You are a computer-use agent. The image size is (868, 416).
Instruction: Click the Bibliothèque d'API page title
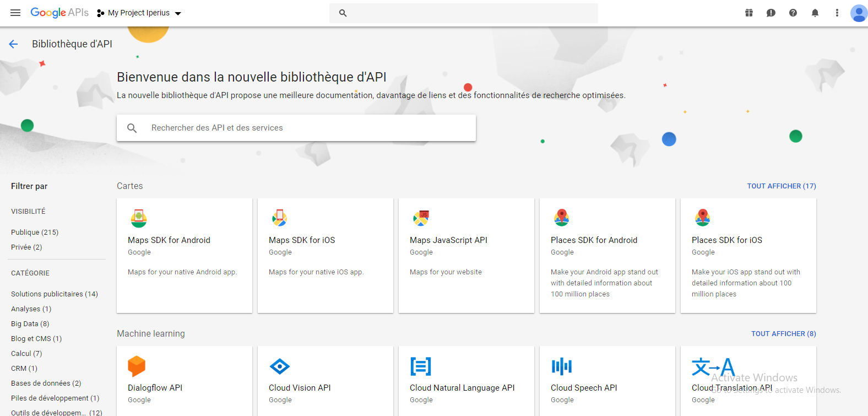point(72,44)
